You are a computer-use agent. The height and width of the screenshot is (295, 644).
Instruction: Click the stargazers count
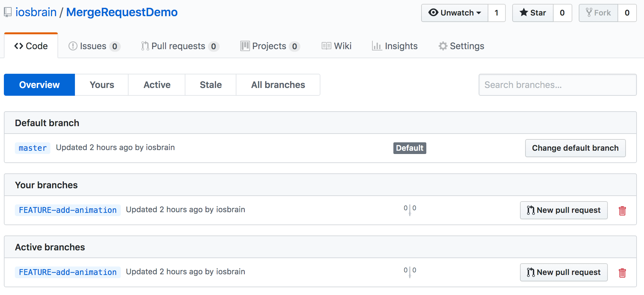(x=562, y=13)
